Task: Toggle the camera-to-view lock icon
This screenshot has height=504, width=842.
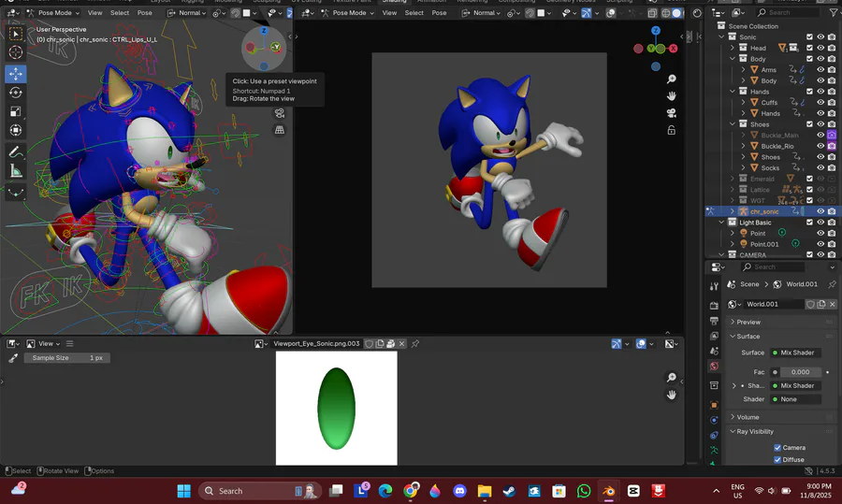Action: [671, 130]
